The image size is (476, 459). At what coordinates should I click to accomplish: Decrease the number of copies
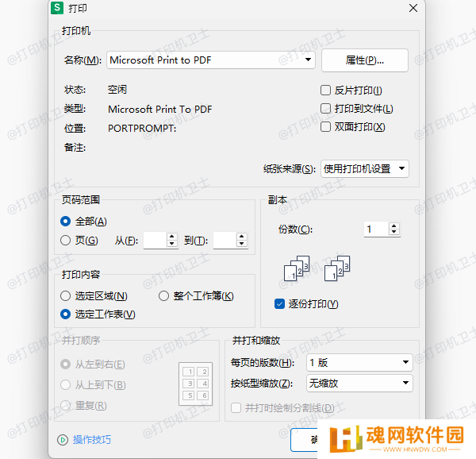(x=394, y=233)
